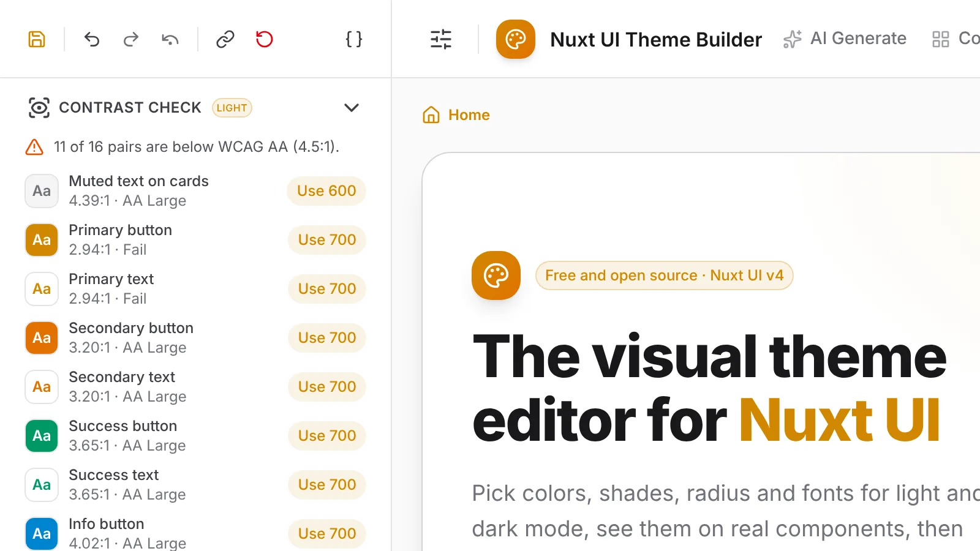Apply Use 700 for Primary button

pyautogui.click(x=327, y=240)
